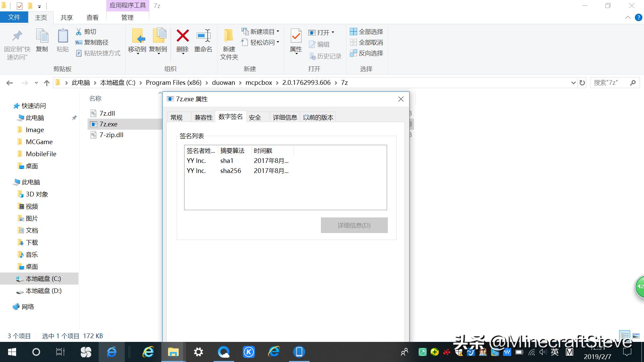Navigate back with the back arrow

[10, 82]
